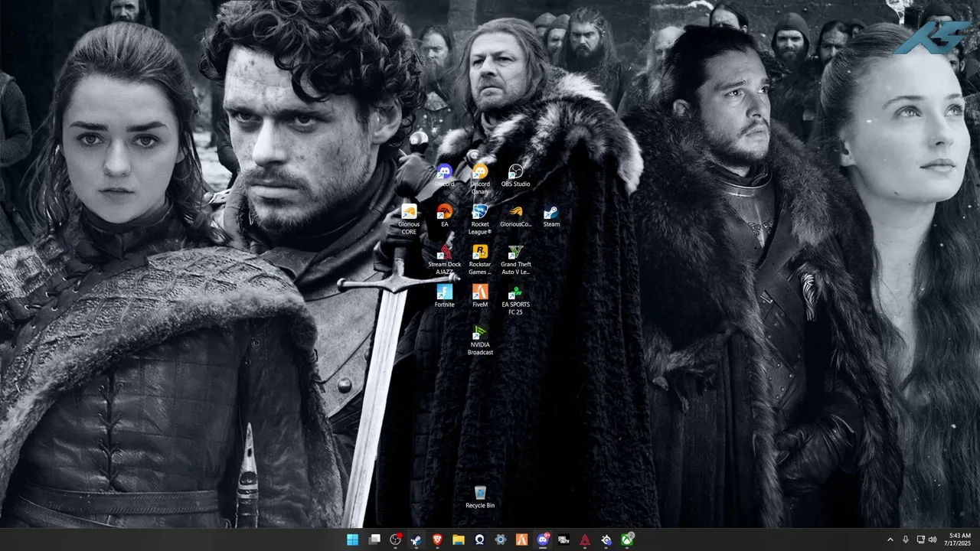Select the GloriousCo... desktop shortcut
The width and height of the screenshot is (980, 551).
516,216
